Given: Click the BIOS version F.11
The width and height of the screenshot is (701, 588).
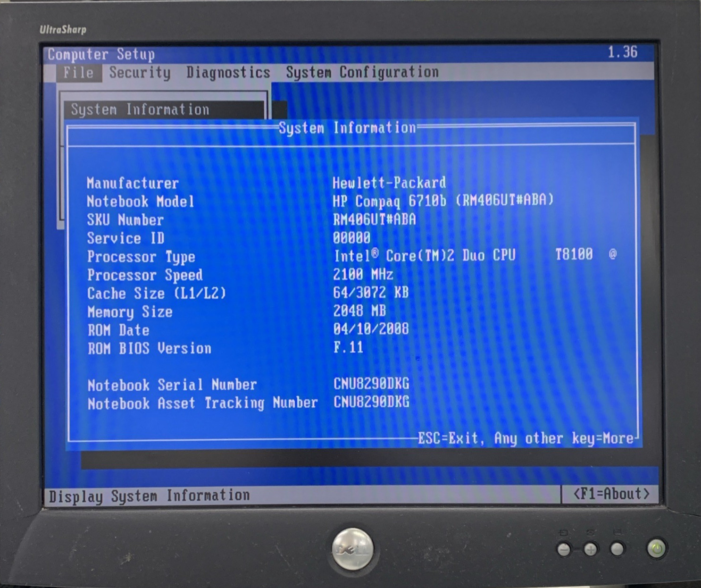Looking at the screenshot, I should pos(349,348).
